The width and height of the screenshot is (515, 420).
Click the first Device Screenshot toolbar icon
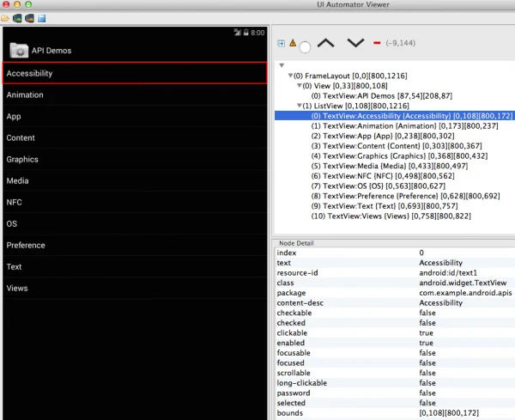coord(17,18)
